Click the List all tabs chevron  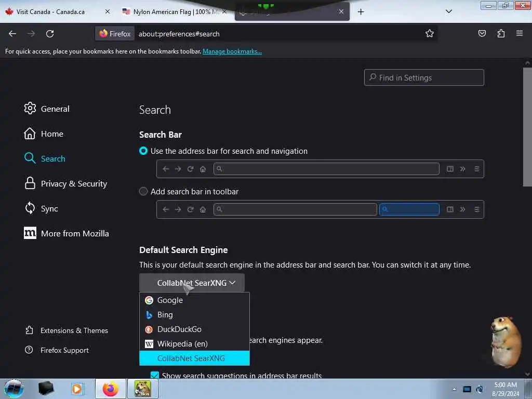tap(448, 11)
